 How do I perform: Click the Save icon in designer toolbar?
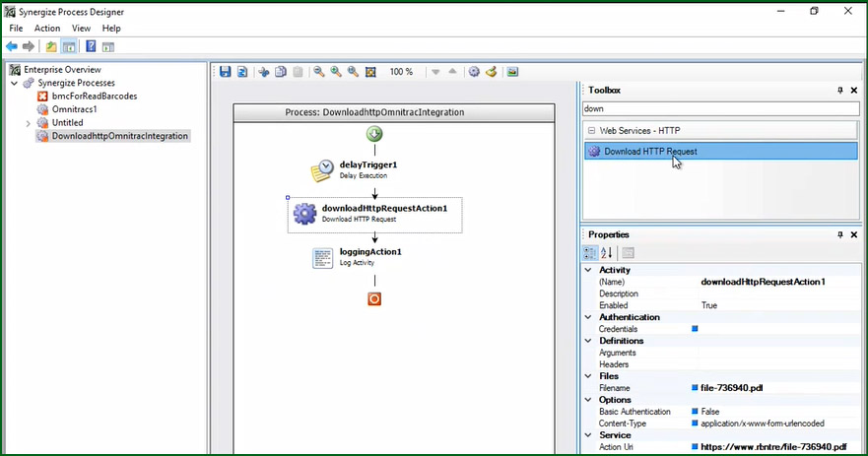click(x=226, y=72)
